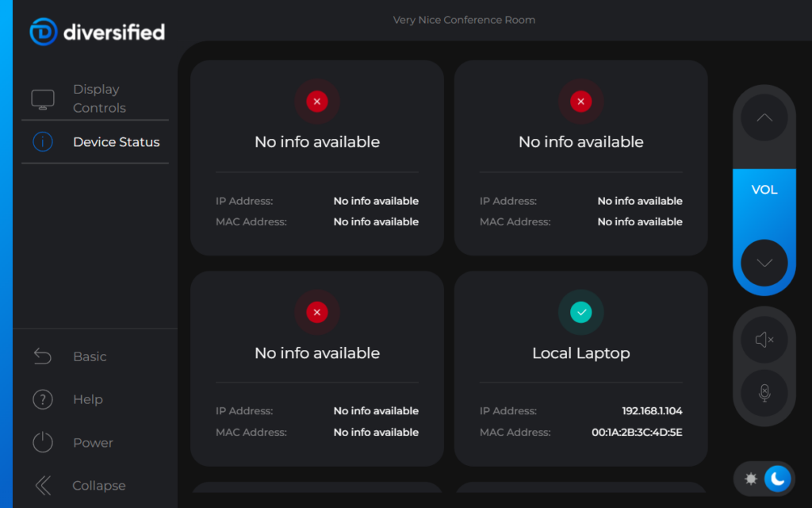
Task: Switch to light mode sun icon
Action: [x=751, y=479]
